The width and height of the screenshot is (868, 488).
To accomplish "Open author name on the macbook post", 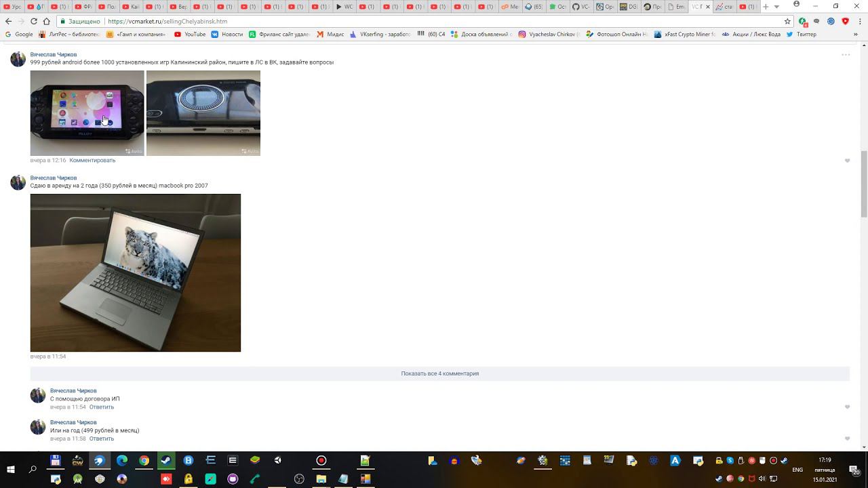I will click(x=54, y=178).
